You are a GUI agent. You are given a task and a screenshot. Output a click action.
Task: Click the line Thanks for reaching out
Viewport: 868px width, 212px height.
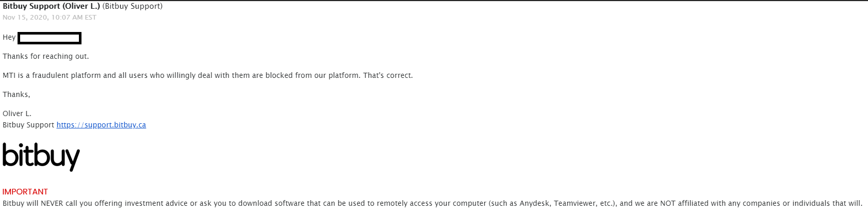point(46,56)
